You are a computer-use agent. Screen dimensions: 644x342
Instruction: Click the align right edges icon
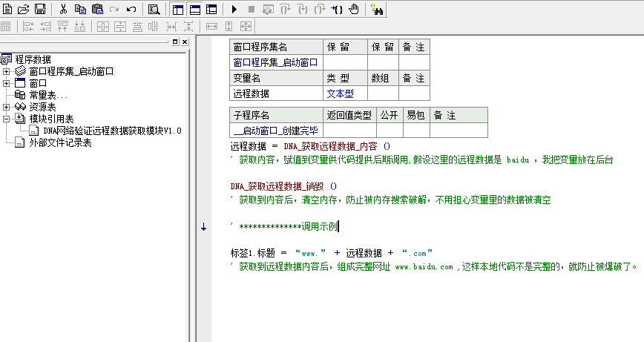point(45,27)
